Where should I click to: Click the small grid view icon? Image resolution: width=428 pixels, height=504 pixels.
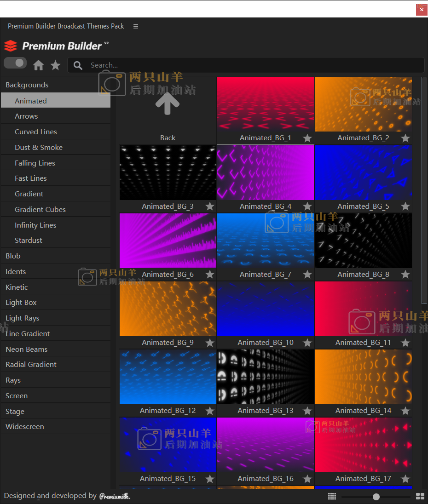332,496
